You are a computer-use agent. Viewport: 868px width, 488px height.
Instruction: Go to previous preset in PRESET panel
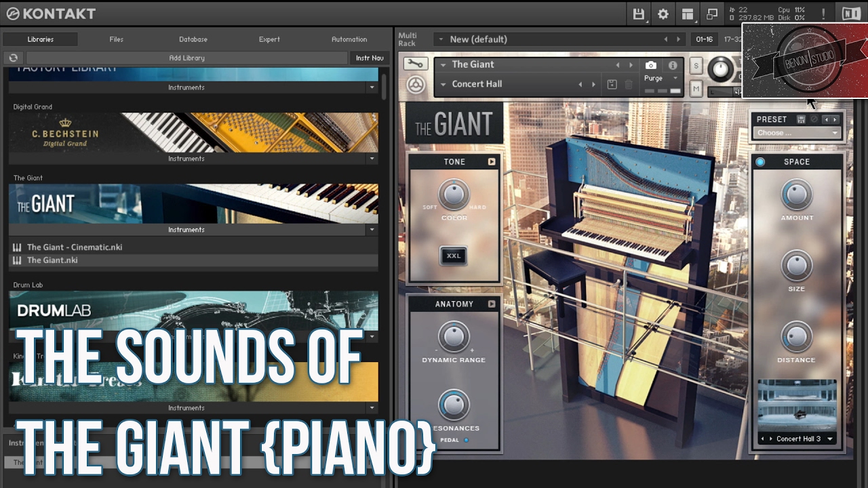click(826, 119)
